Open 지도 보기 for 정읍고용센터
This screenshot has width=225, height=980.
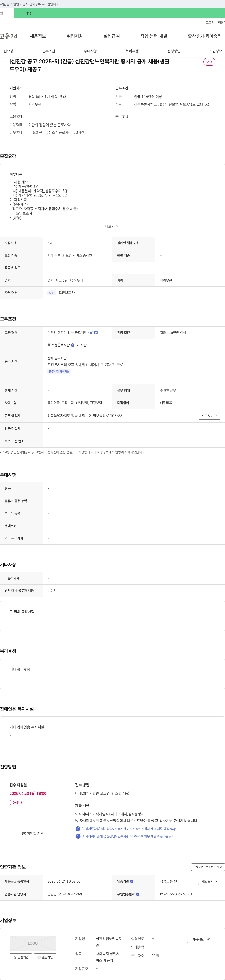click(x=210, y=881)
